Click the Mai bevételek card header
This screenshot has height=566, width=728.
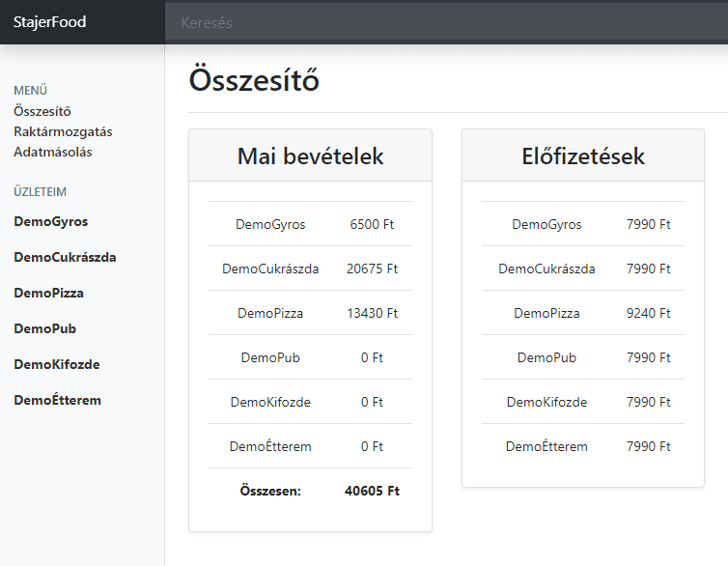pos(310,156)
